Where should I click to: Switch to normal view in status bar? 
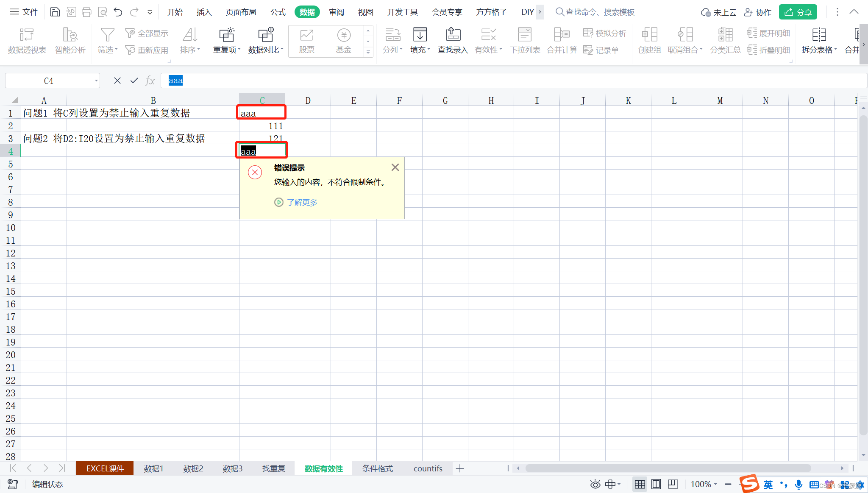[640, 484]
